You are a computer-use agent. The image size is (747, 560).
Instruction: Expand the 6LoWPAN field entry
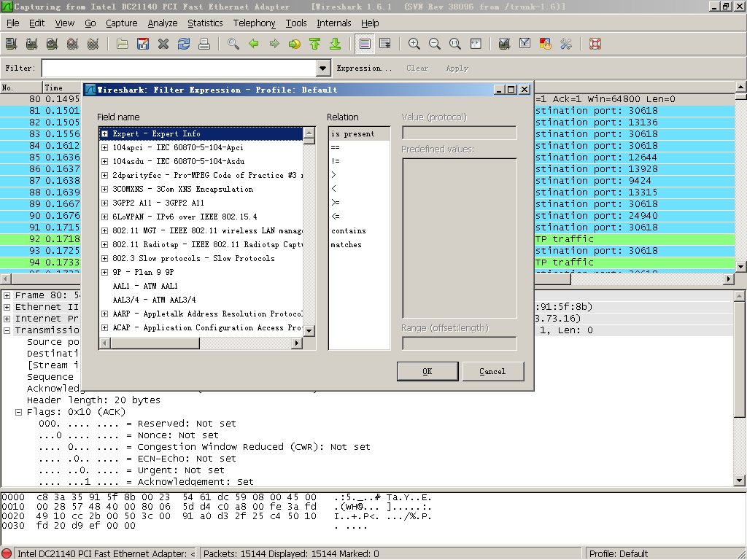click(x=105, y=217)
